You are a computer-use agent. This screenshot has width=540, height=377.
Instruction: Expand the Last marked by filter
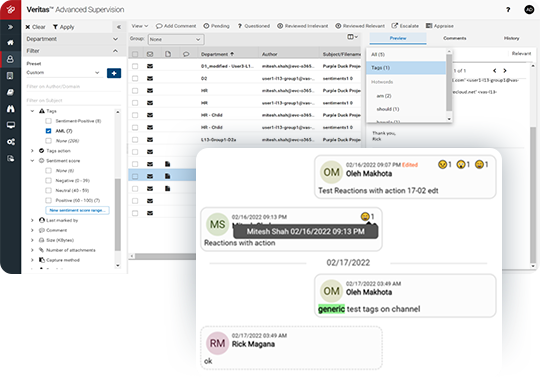click(32, 220)
